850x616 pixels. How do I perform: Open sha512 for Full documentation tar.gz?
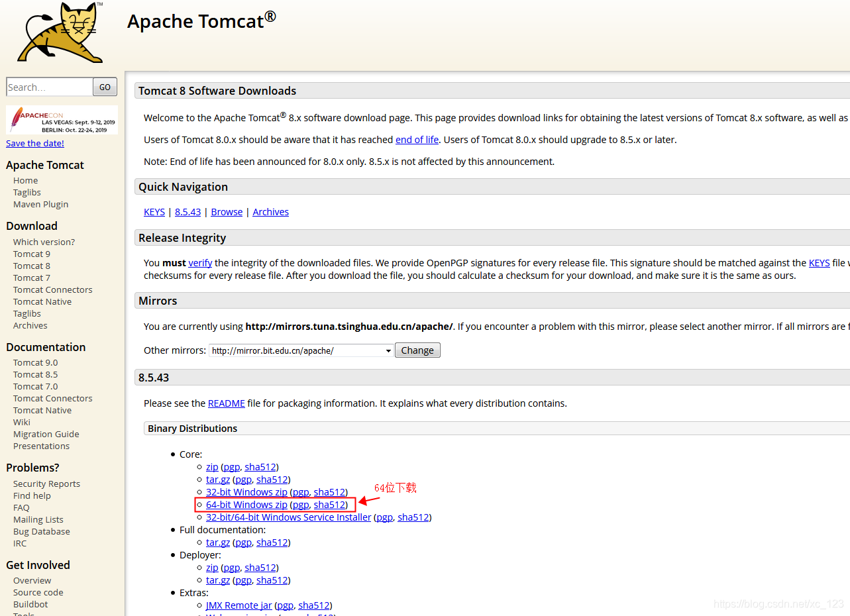pos(272,542)
